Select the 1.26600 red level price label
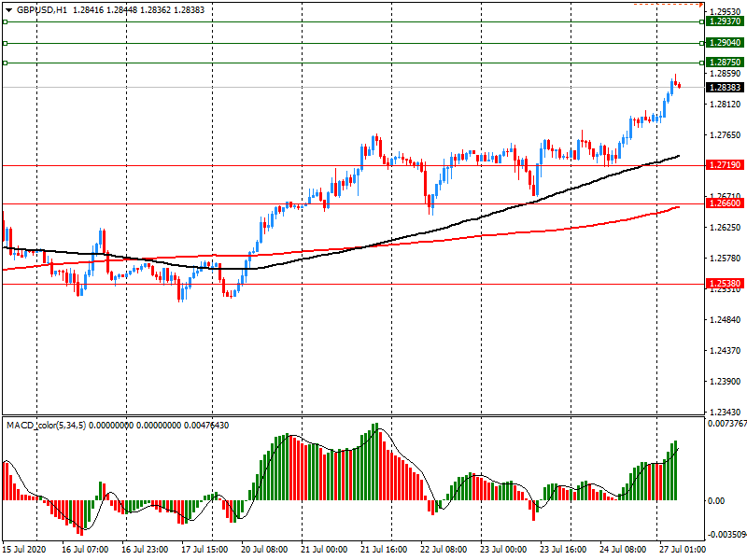747x560 pixels. (726, 203)
